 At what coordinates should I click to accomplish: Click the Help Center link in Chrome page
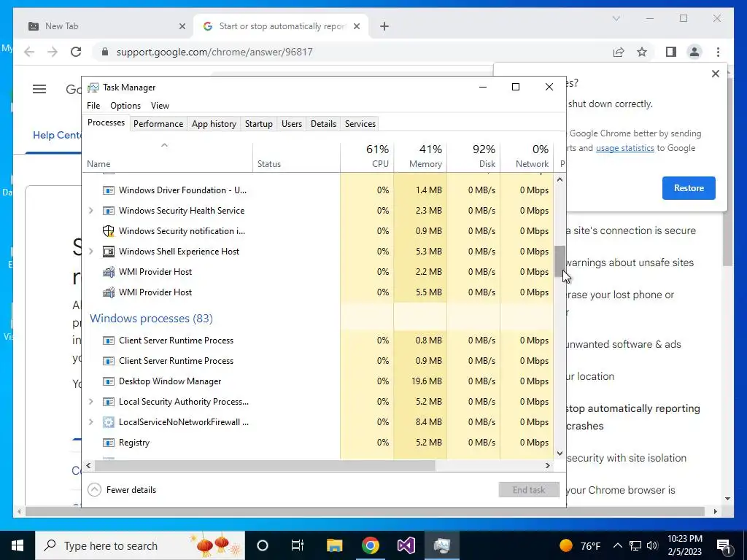tap(57, 135)
